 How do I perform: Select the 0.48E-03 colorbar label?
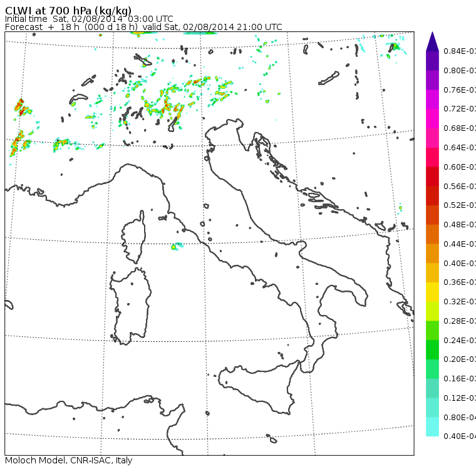click(x=460, y=225)
